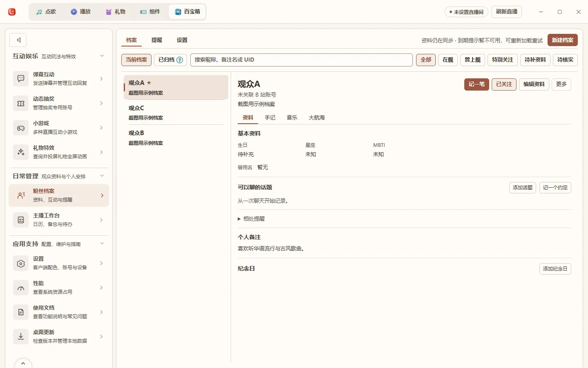Select the 全部 filter chip

426,60
